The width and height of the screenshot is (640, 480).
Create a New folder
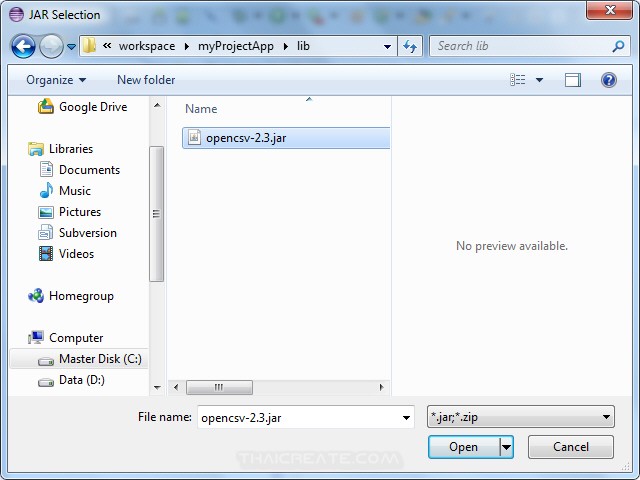[x=146, y=80]
